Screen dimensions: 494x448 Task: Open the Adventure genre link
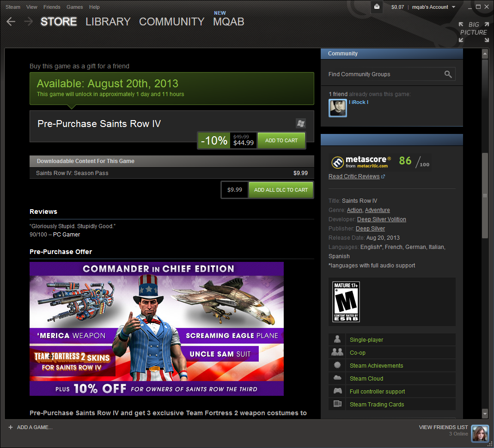377,210
